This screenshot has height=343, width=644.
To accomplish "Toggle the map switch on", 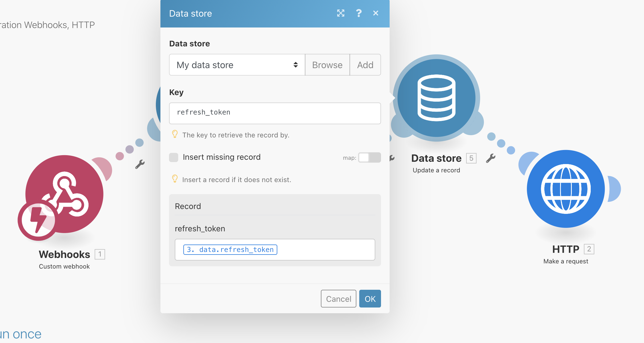I will (369, 157).
